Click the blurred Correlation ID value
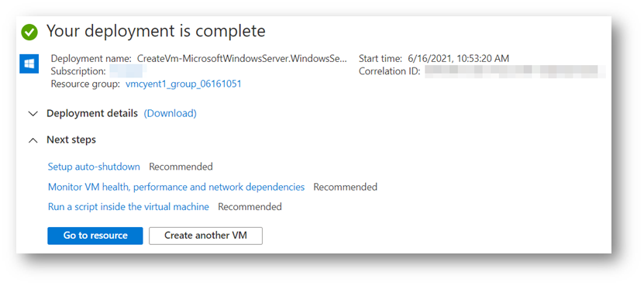Image resolution: width=644 pixels, height=286 pixels. point(515,71)
